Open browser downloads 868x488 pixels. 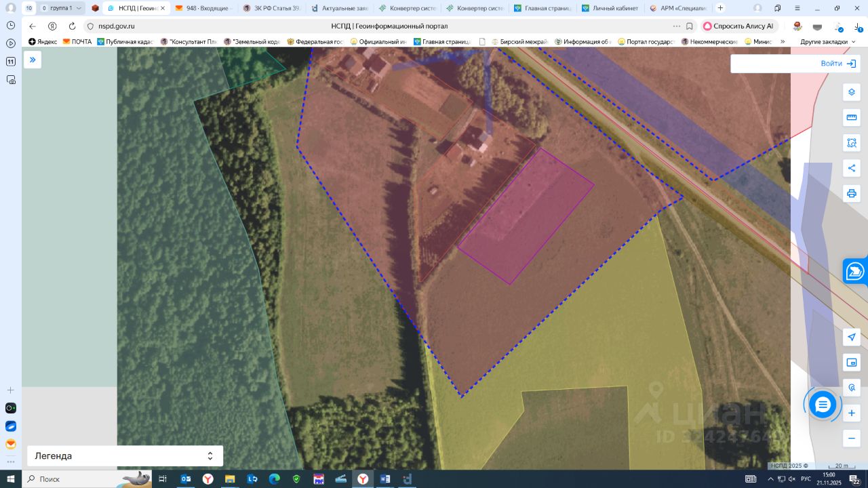tap(859, 26)
